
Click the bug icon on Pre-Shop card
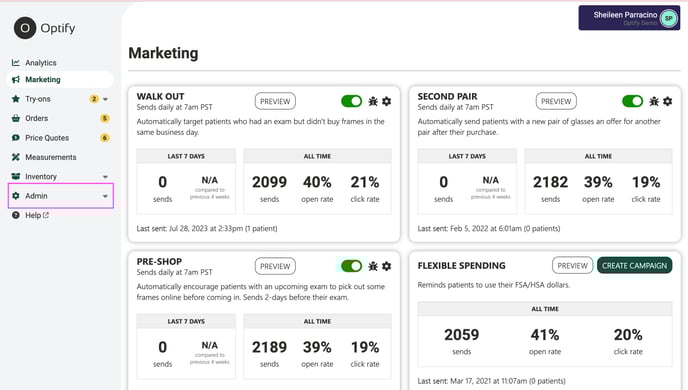(x=373, y=266)
